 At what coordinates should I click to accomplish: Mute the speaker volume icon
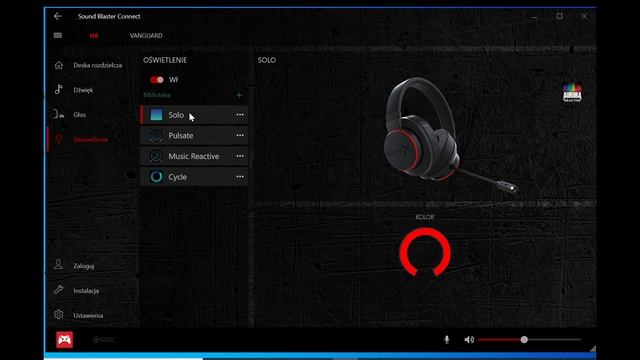coord(469,340)
